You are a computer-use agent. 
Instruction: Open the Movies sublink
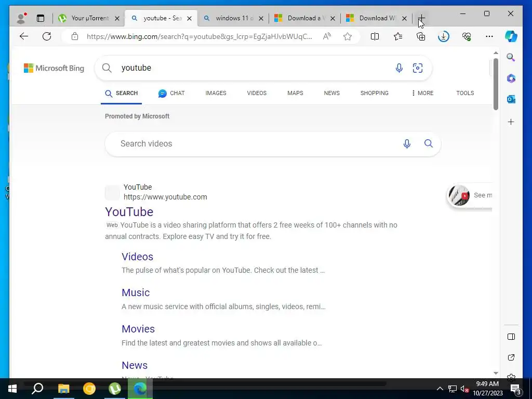(138, 329)
